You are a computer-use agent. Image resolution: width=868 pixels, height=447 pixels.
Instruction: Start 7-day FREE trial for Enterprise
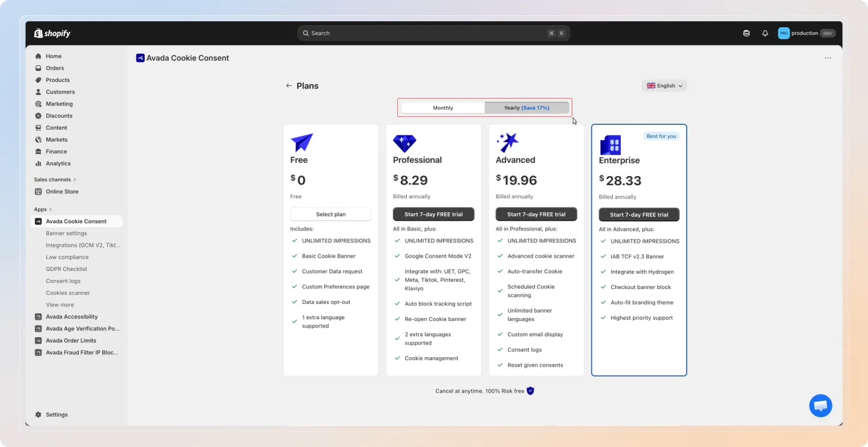[639, 215]
